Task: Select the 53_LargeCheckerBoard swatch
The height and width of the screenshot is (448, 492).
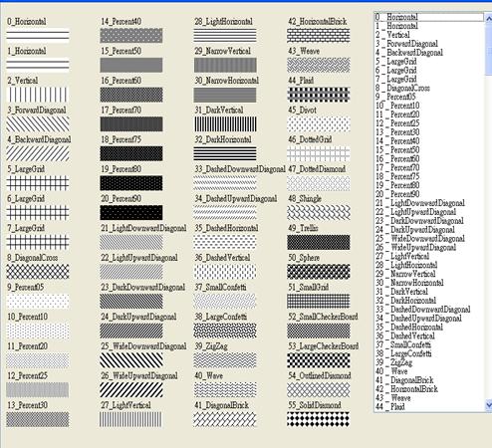Action: coord(319,360)
